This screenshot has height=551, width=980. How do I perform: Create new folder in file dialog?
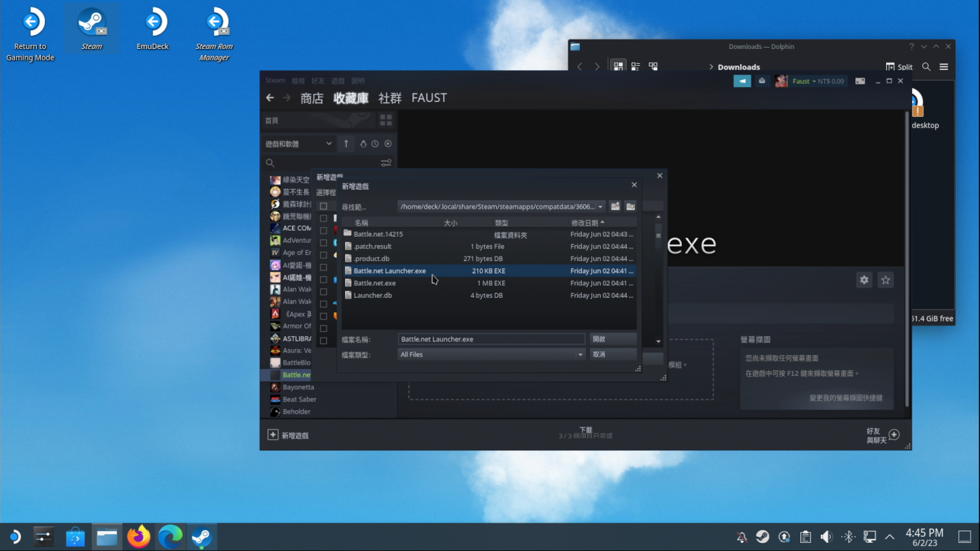tap(615, 206)
